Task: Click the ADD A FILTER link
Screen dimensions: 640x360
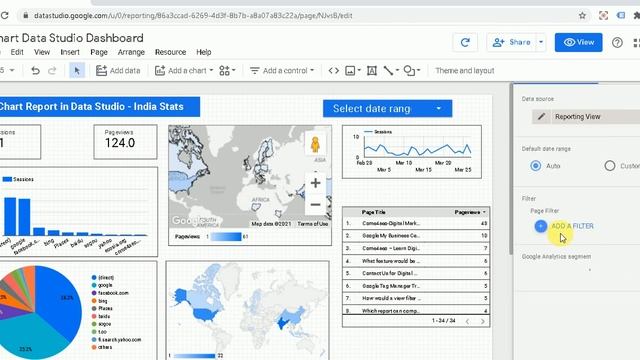Action: [x=572, y=226]
